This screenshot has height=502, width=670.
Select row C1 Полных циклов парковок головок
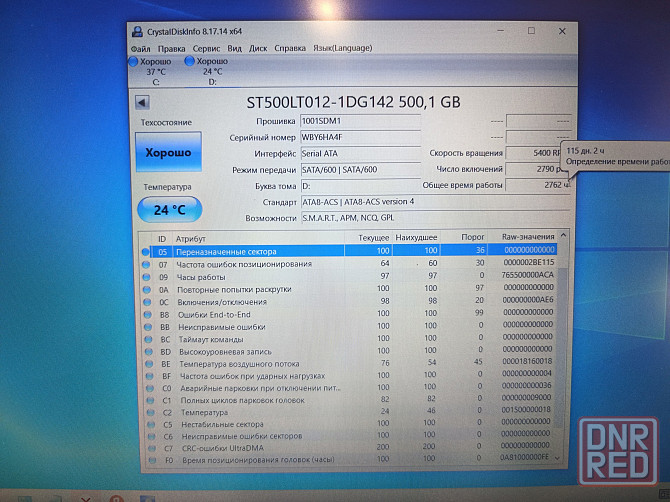tap(349, 400)
